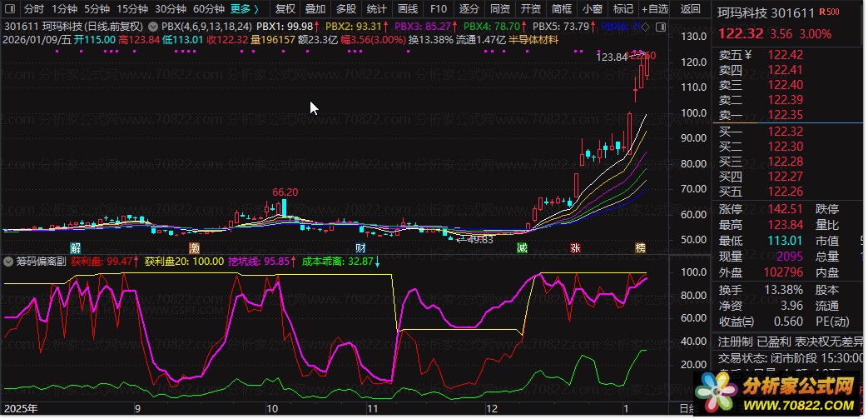Image resolution: width=868 pixels, height=419 pixels.
Task: Click the 返回 back button
Action: click(x=690, y=9)
